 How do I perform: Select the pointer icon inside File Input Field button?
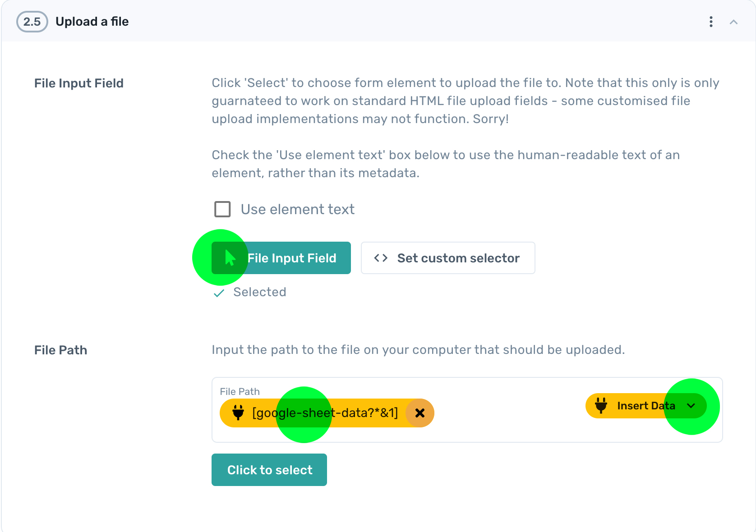coord(229,257)
